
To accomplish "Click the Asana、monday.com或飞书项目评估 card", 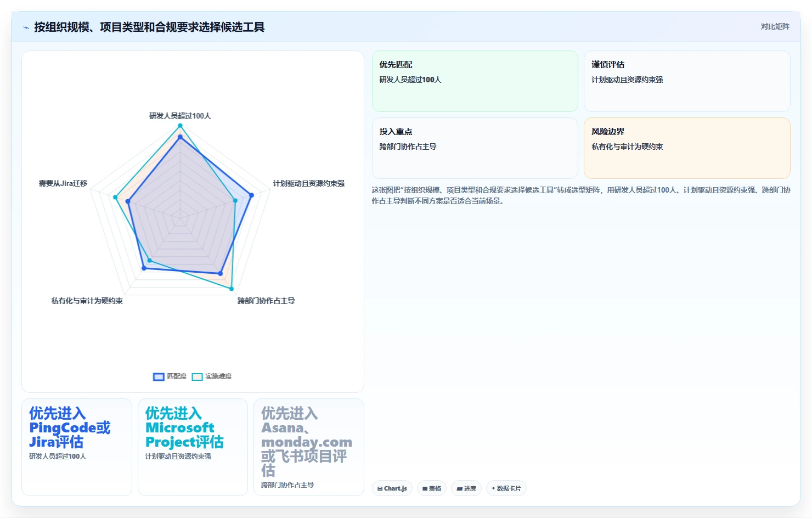I will point(309,447).
